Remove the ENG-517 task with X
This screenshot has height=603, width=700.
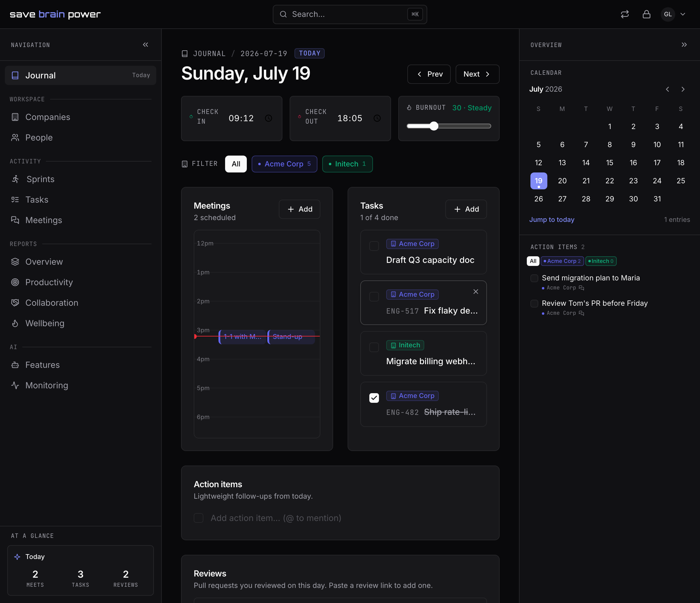[x=476, y=291]
